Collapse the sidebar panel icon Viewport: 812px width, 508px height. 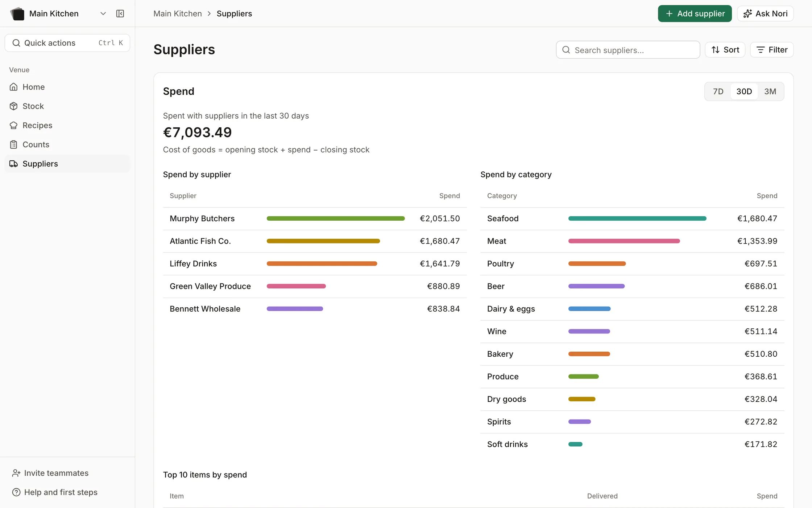120,13
